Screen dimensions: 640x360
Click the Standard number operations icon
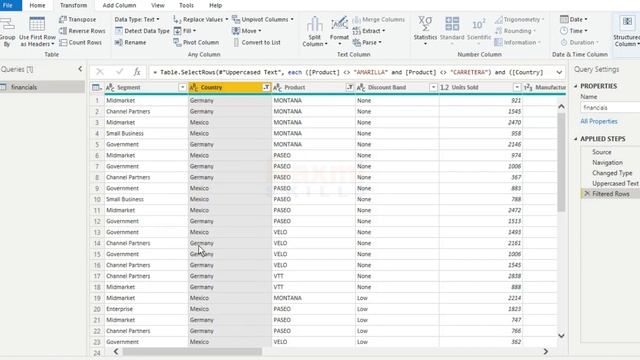click(452, 24)
